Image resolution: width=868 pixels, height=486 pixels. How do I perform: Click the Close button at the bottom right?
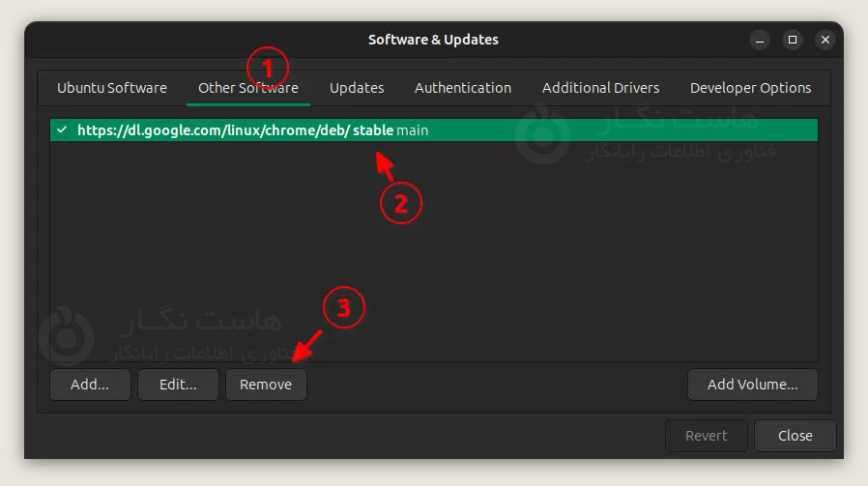[x=795, y=436]
